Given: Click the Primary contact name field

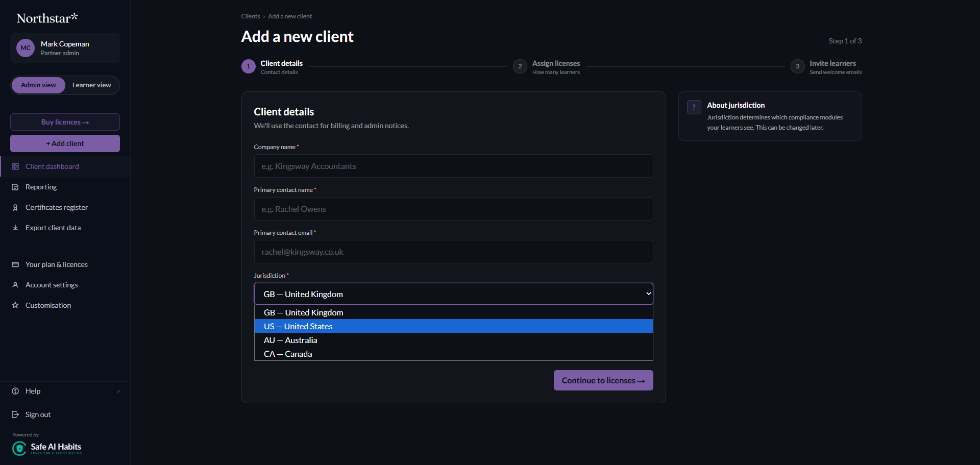Looking at the screenshot, I should tap(453, 209).
